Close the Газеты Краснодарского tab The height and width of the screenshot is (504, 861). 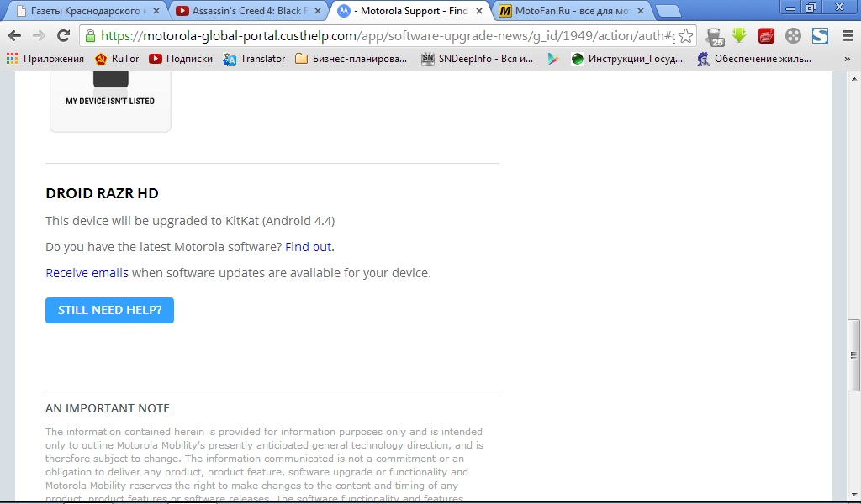[x=156, y=11]
